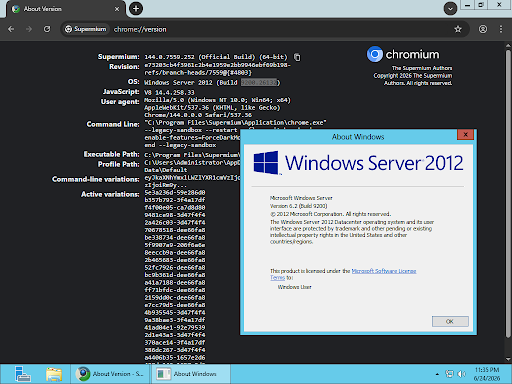Image resolution: width=512 pixels, height=384 pixels.
Task: Click the page vertical scrollbar
Action: (x=508, y=193)
